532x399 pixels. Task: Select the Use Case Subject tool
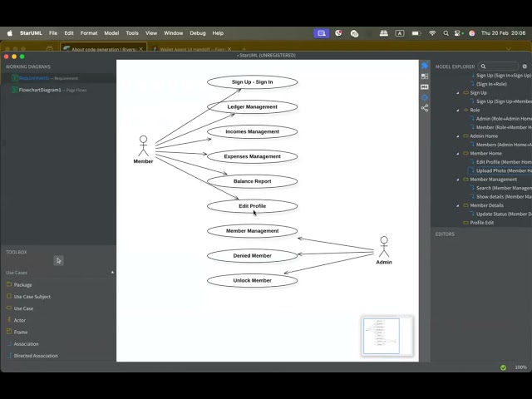coord(32,297)
